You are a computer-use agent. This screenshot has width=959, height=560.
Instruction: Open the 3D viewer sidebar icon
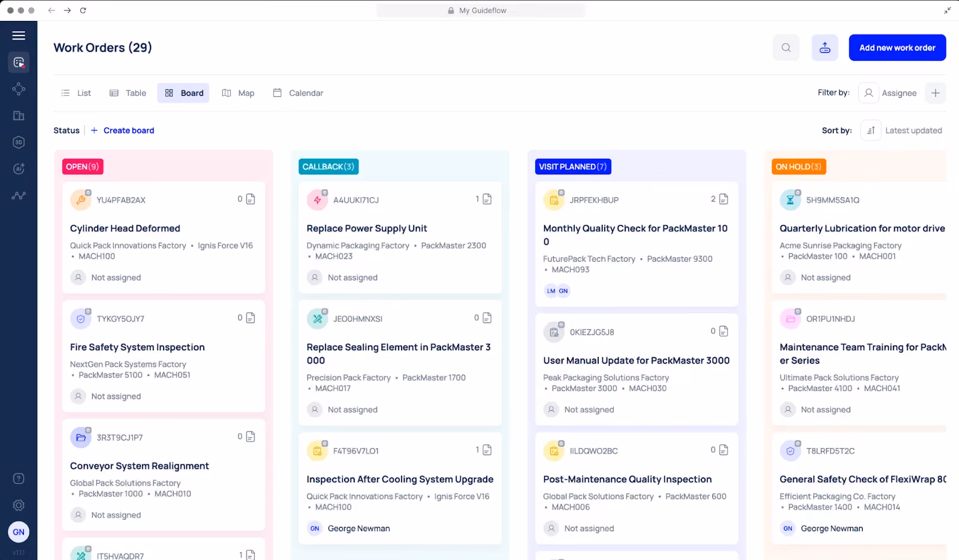coord(19,142)
